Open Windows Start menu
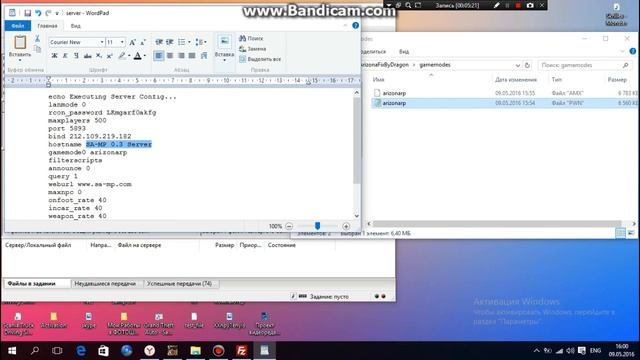This screenshot has width=640, height=360. point(12,351)
